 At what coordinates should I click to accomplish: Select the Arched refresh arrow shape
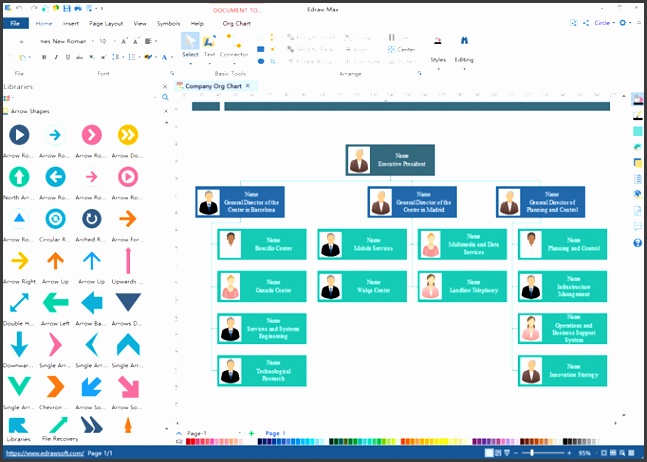92,219
